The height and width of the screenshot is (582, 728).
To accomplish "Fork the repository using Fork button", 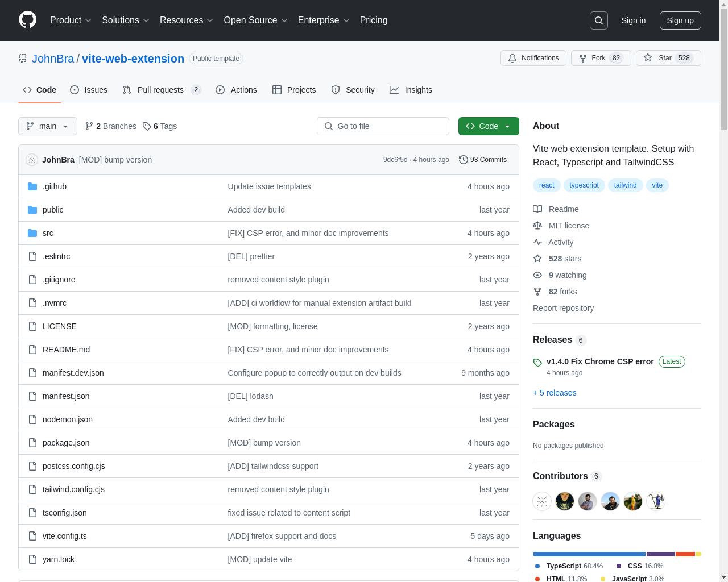I will 601,58.
